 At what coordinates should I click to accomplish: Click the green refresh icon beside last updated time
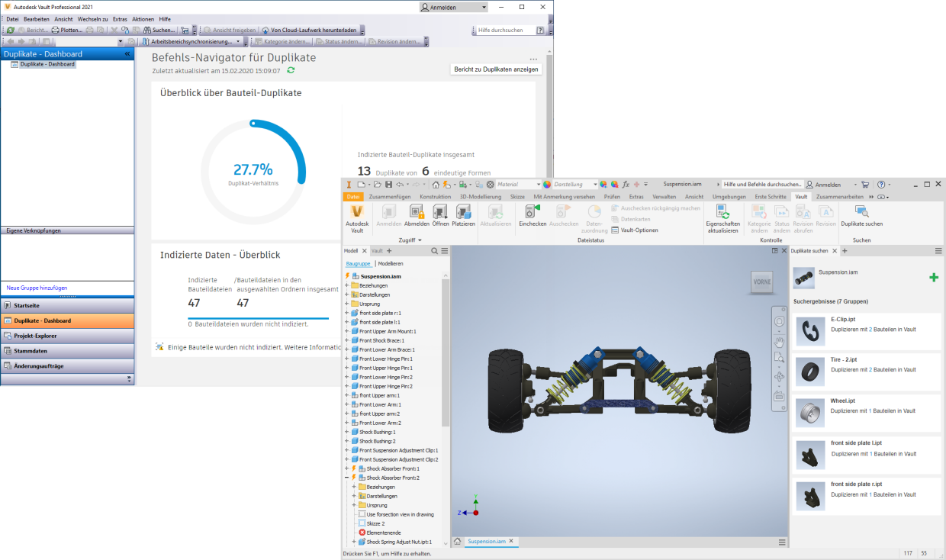tap(291, 70)
